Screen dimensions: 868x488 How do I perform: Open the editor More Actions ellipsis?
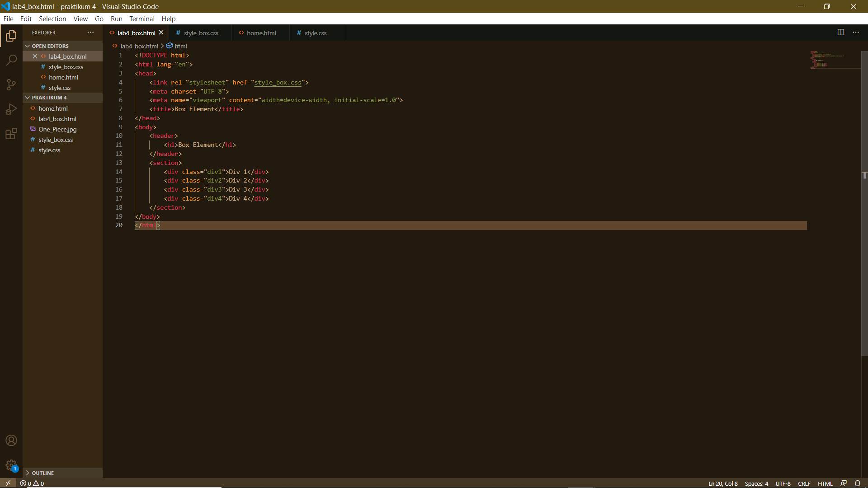tap(856, 33)
